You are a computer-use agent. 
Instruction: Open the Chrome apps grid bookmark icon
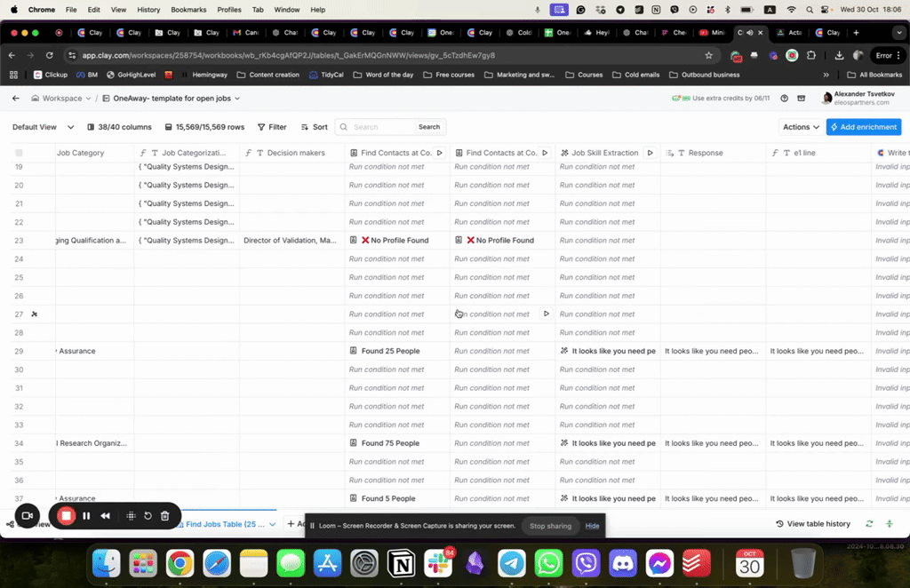(13, 75)
